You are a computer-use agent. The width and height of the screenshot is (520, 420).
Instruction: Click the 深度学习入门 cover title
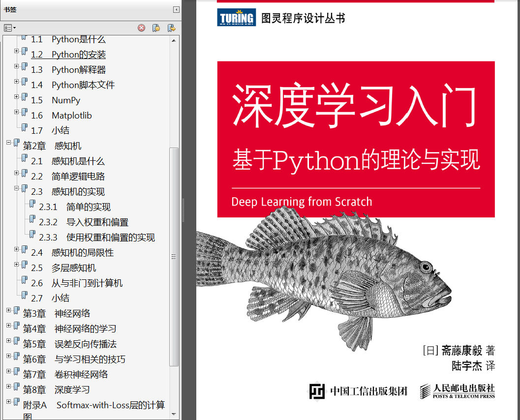pos(355,106)
